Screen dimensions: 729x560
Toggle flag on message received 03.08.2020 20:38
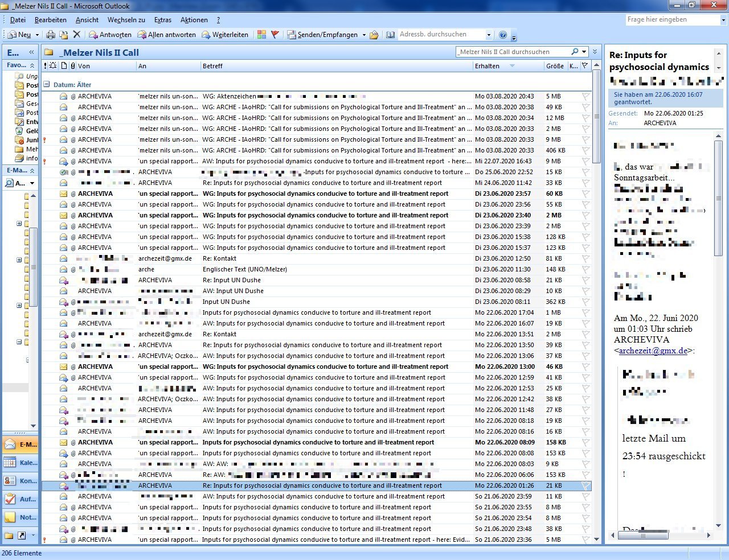(585, 108)
